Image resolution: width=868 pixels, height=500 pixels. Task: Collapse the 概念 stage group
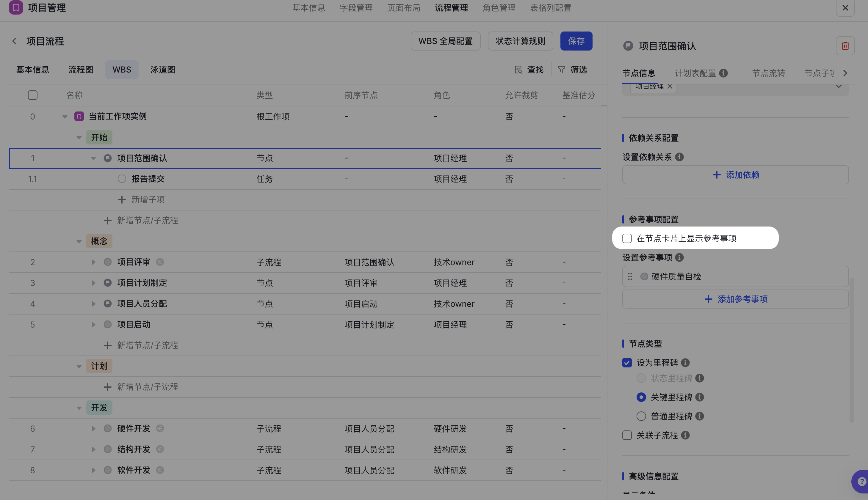[79, 241]
